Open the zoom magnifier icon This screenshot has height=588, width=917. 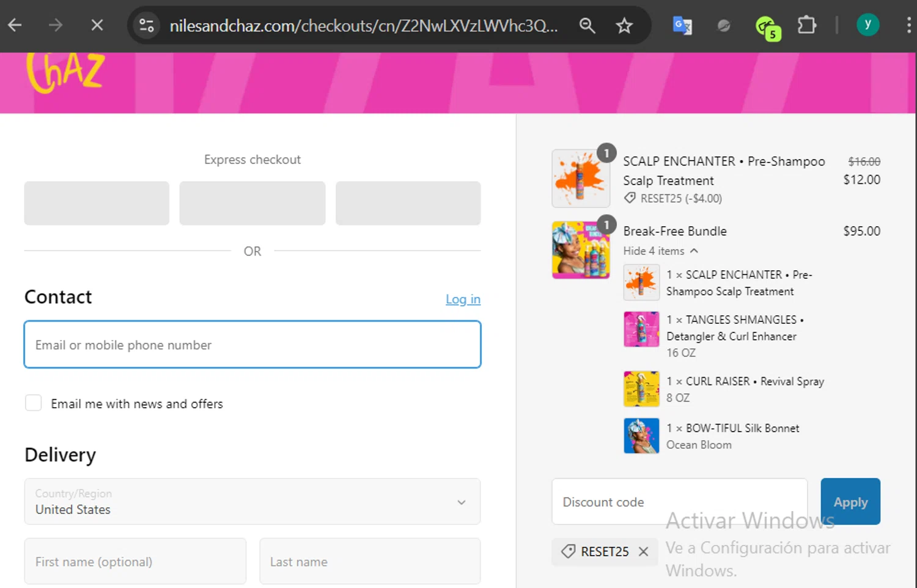point(587,25)
